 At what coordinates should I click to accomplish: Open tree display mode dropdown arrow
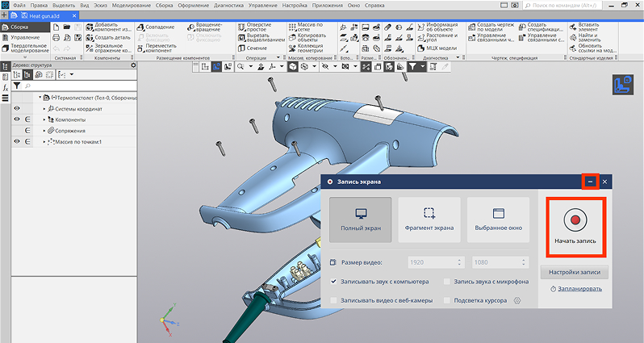[x=72, y=75]
